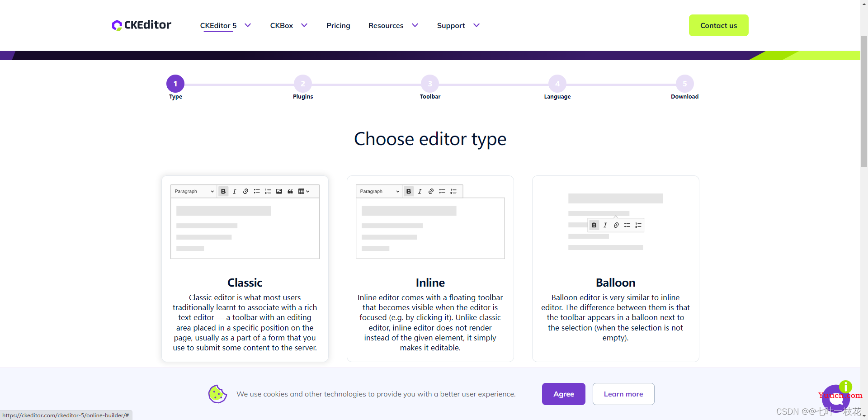868x420 pixels.
Task: Choose the Classic editor heading
Action: click(245, 283)
